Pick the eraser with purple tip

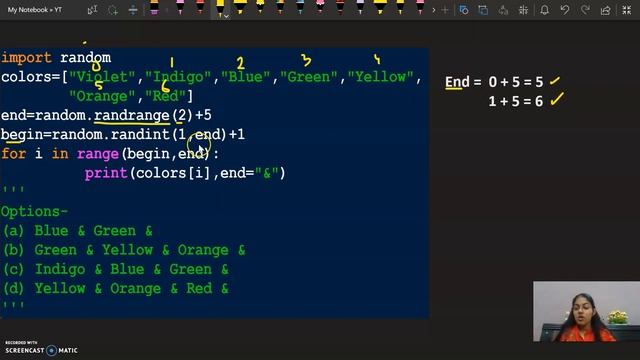coord(154,8)
